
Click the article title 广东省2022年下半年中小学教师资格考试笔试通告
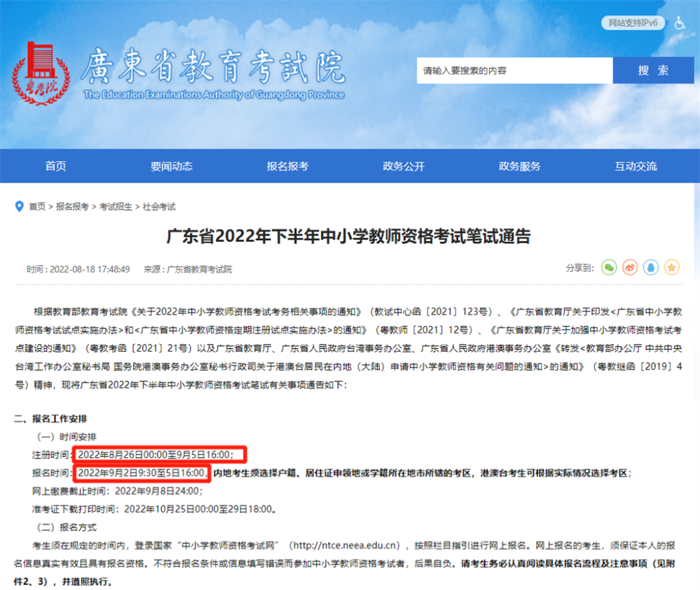(x=349, y=236)
